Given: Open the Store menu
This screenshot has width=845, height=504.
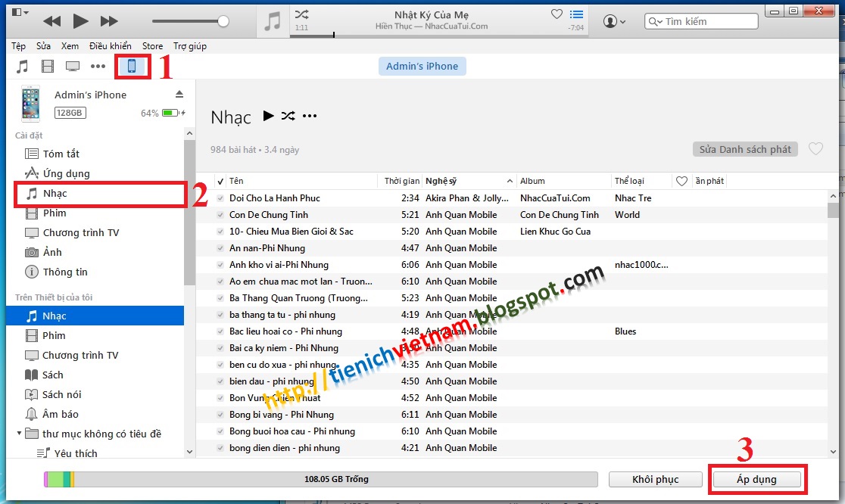Looking at the screenshot, I should pyautogui.click(x=152, y=45).
